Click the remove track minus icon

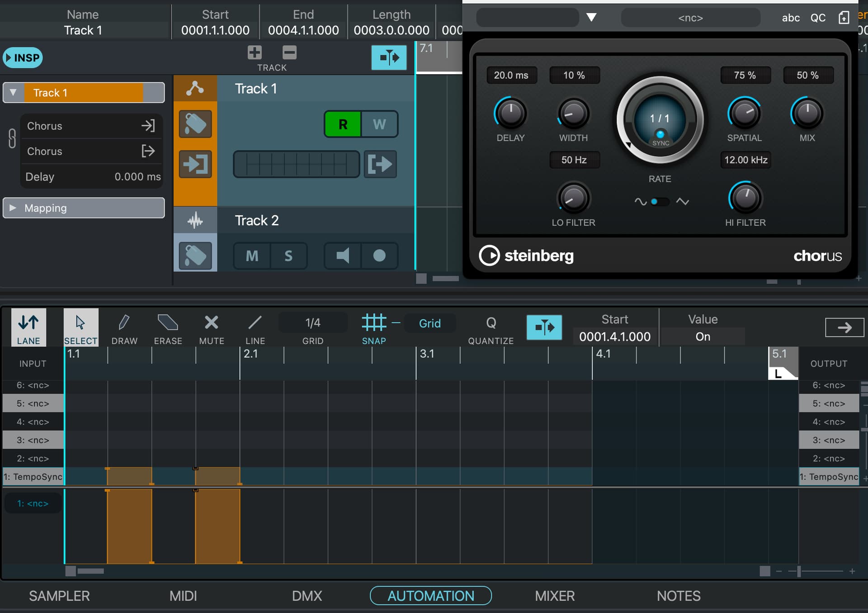tap(289, 53)
